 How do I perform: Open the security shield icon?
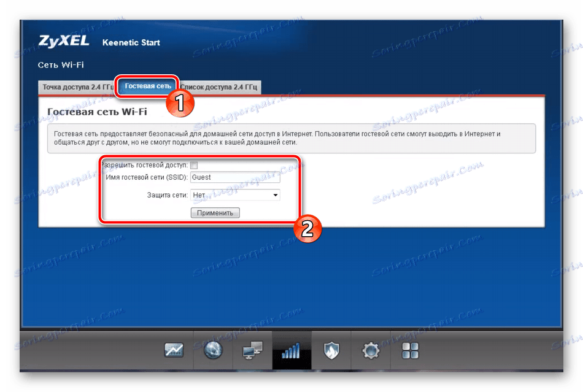(x=331, y=350)
